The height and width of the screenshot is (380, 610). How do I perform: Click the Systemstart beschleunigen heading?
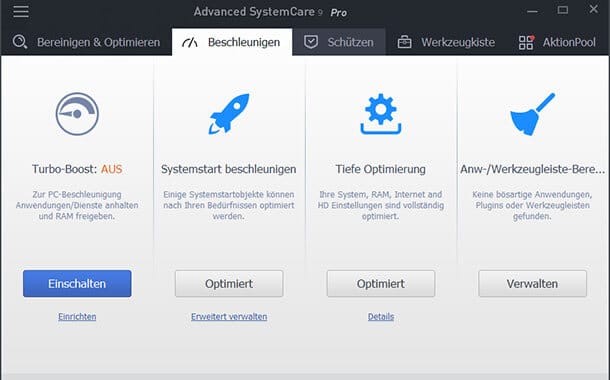click(x=229, y=169)
